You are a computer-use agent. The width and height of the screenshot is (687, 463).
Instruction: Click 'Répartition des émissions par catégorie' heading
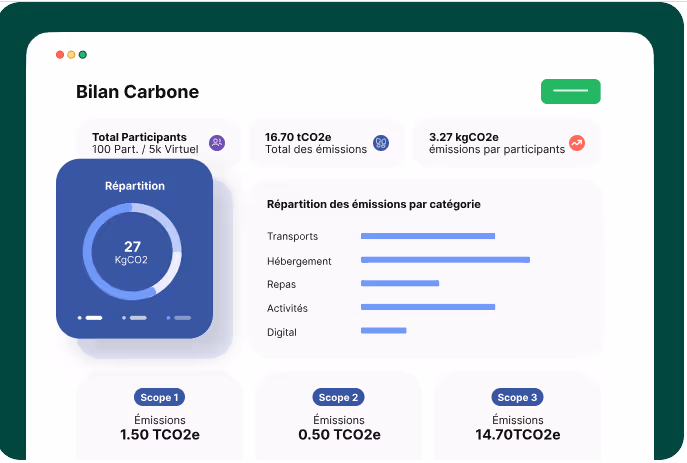(374, 204)
